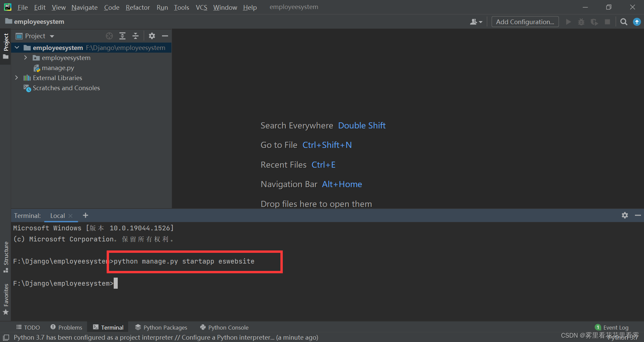Open the Help menu

click(250, 7)
